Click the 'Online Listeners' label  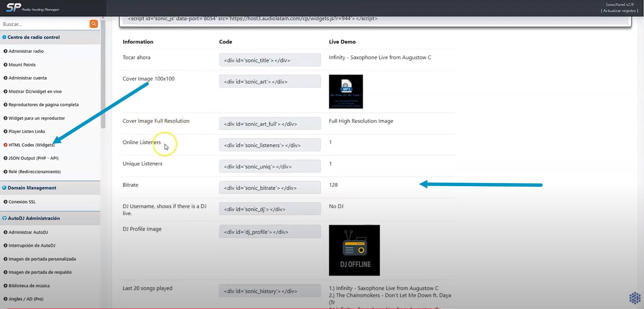(x=142, y=142)
